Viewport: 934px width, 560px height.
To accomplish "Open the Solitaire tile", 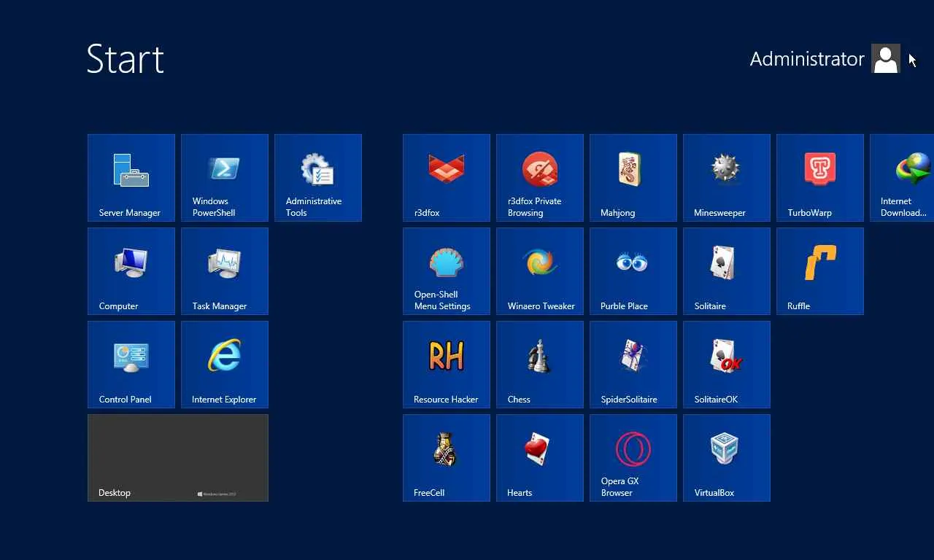I will tap(727, 271).
